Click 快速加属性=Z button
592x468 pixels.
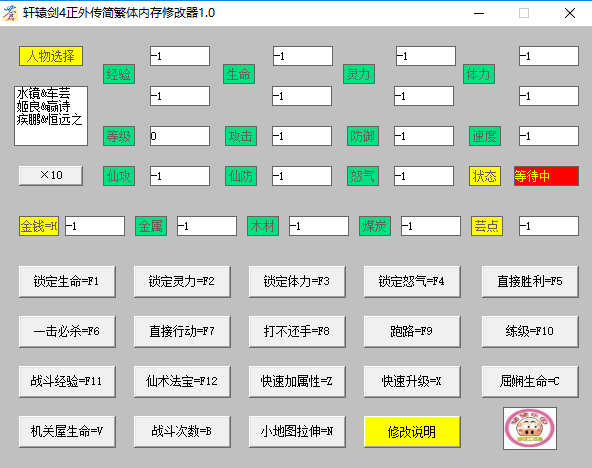[x=297, y=382]
